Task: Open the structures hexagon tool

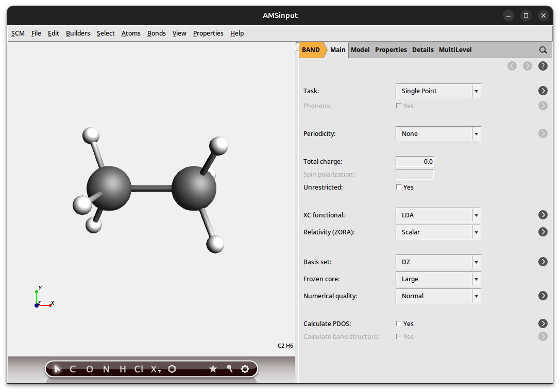Action: point(172,369)
